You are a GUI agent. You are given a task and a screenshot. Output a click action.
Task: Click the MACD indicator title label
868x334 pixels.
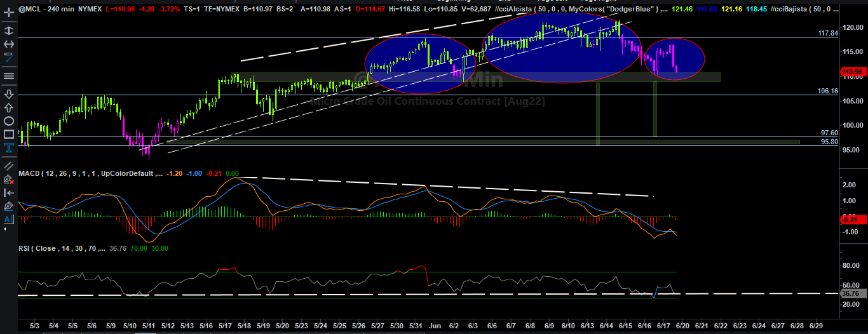coord(92,173)
